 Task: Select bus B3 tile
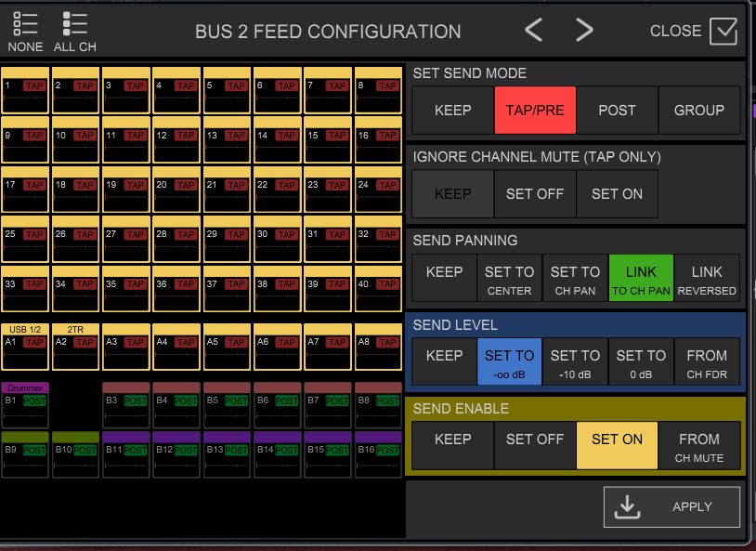click(125, 405)
